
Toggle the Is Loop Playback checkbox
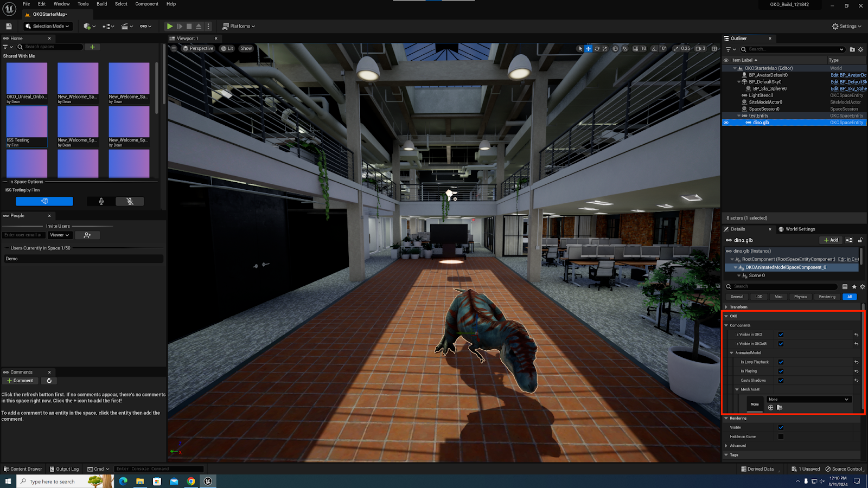tap(781, 362)
